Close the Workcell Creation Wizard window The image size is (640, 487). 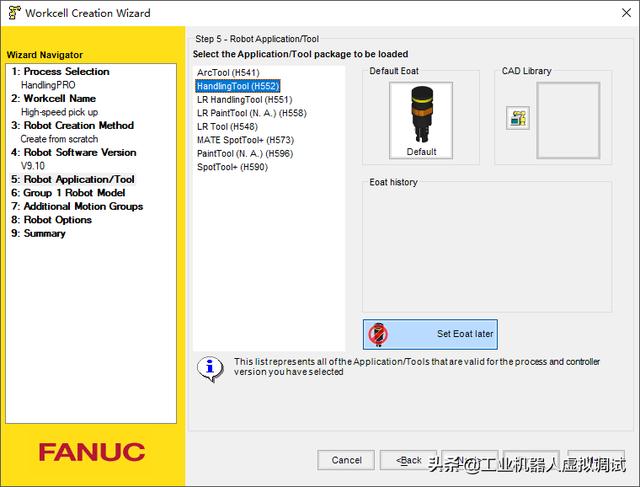[626, 13]
